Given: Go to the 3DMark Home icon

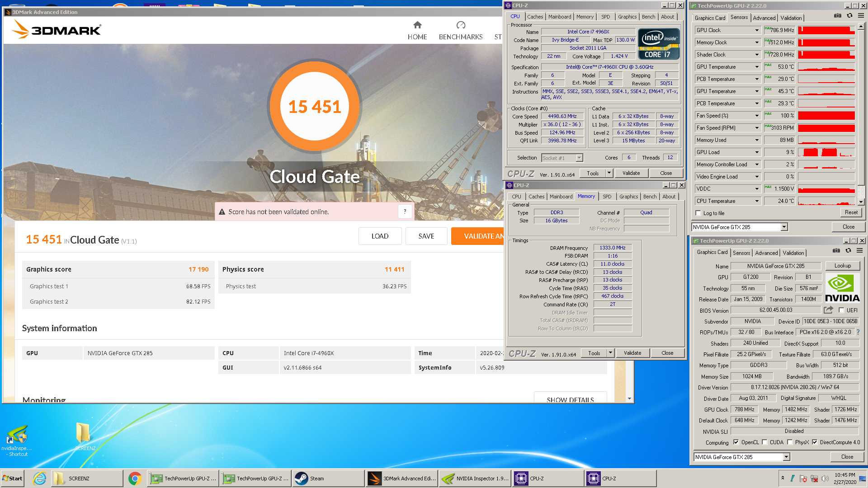Looking at the screenshot, I should pyautogui.click(x=417, y=25).
